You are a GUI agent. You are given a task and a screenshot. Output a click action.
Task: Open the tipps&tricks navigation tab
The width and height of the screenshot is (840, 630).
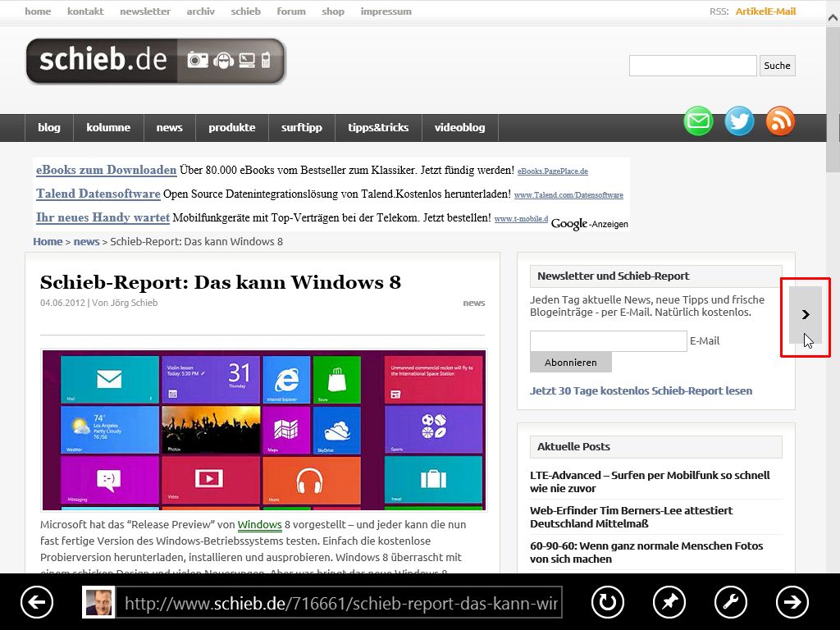pos(378,127)
